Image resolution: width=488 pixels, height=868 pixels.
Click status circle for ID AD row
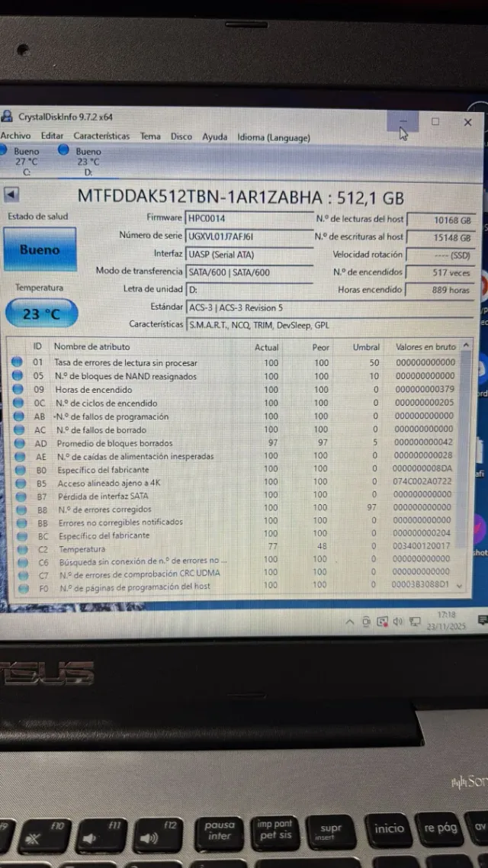pyautogui.click(x=19, y=443)
